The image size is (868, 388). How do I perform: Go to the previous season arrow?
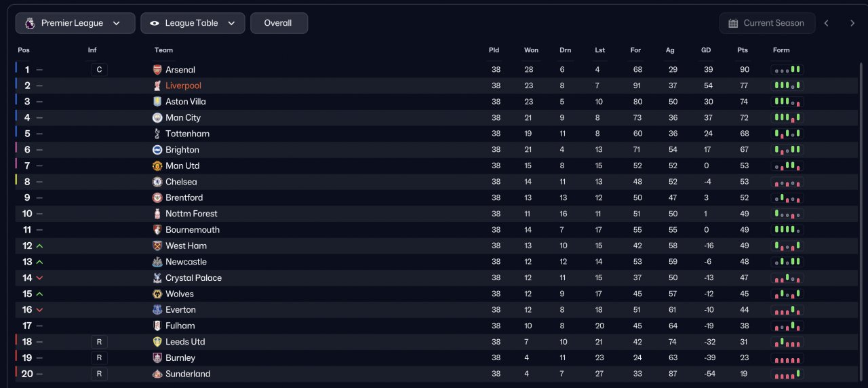[x=826, y=23]
